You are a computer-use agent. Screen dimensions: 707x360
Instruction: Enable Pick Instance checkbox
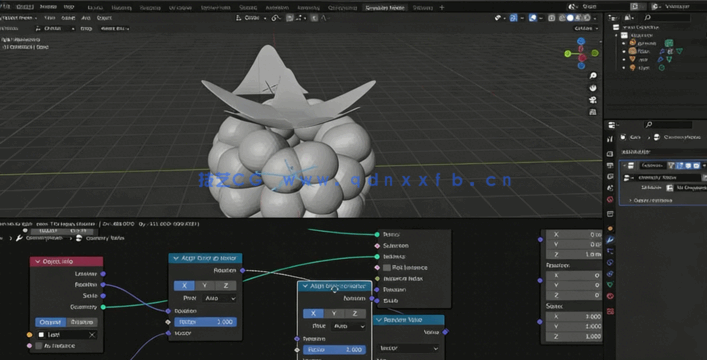coord(386,268)
